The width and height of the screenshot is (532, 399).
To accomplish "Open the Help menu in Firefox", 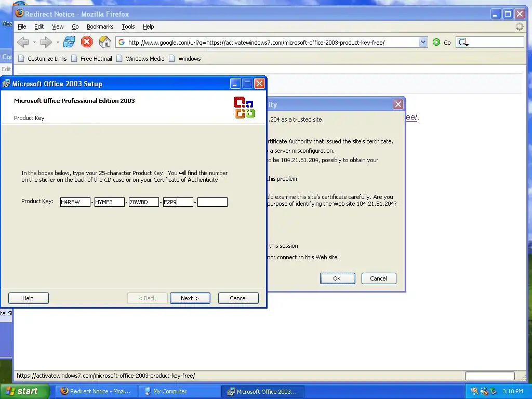I will [x=148, y=26].
